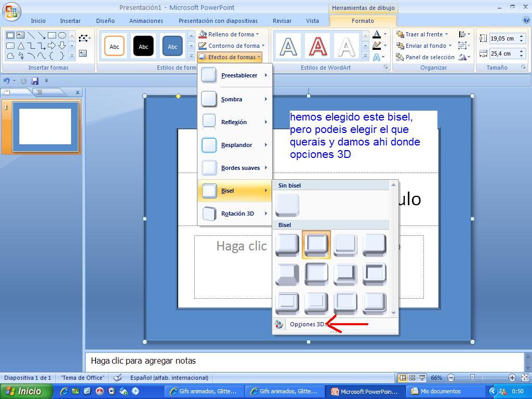Increase the shape width 25,4 cm spinner
The height and width of the screenshot is (399, 532).
coord(522,51)
